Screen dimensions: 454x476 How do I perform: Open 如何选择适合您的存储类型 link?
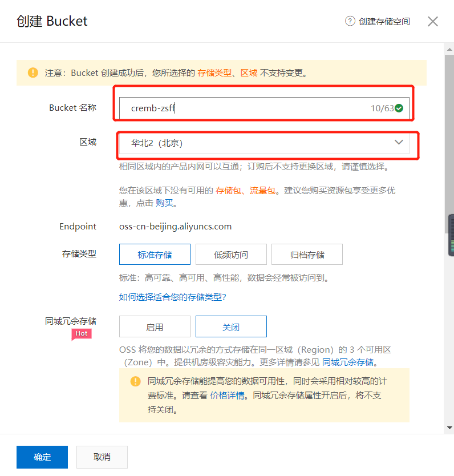click(x=173, y=297)
